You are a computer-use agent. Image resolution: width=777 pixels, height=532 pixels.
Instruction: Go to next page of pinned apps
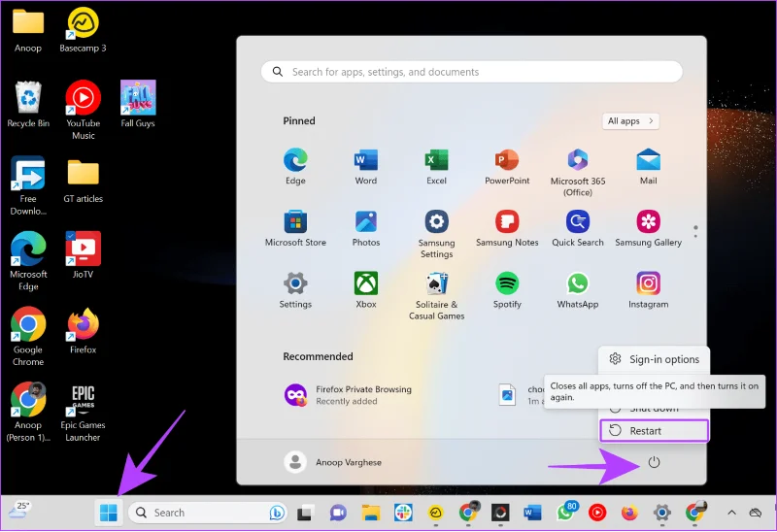695,236
